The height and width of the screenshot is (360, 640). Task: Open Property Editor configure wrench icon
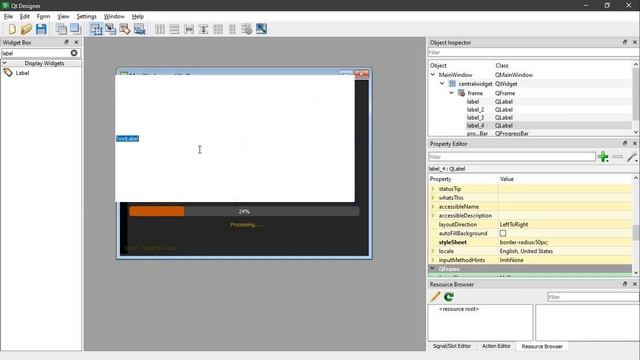(x=632, y=157)
